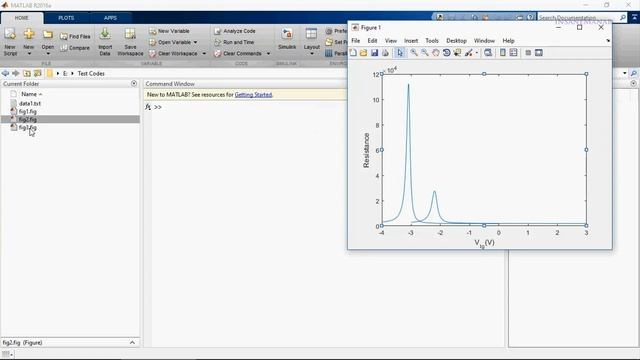Click the Show Plot Tools and Dock icon
The height and width of the screenshot is (360, 640).
539,53
